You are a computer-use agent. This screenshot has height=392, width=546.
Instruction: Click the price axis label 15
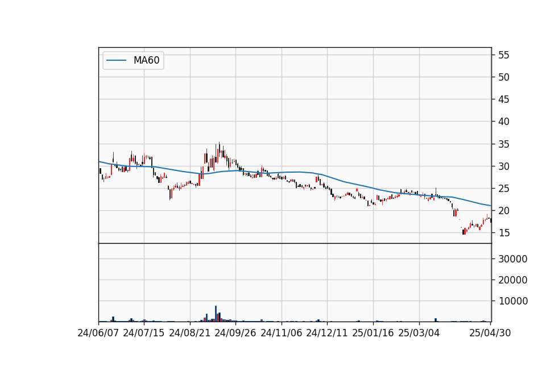[504, 233]
